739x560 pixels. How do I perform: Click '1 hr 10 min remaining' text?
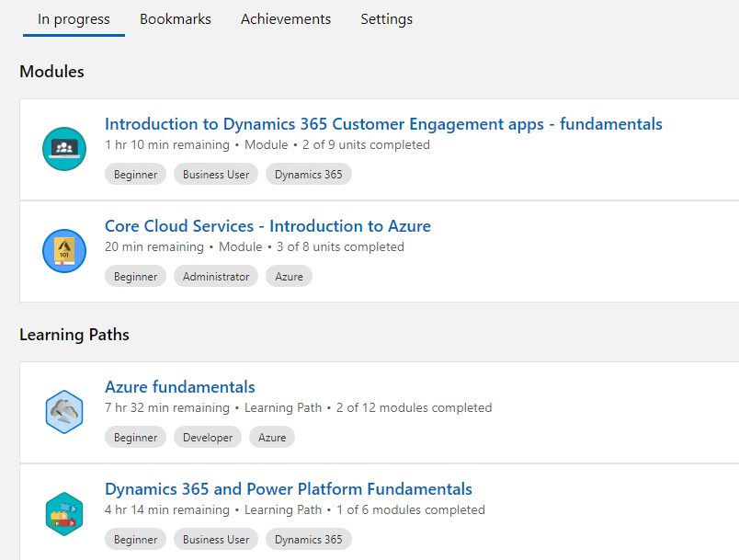tap(167, 144)
